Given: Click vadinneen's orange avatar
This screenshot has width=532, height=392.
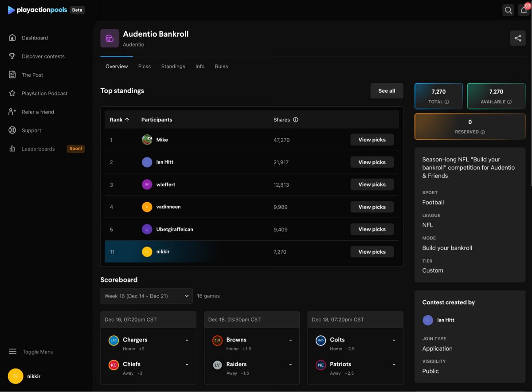Looking at the screenshot, I should click(147, 207).
